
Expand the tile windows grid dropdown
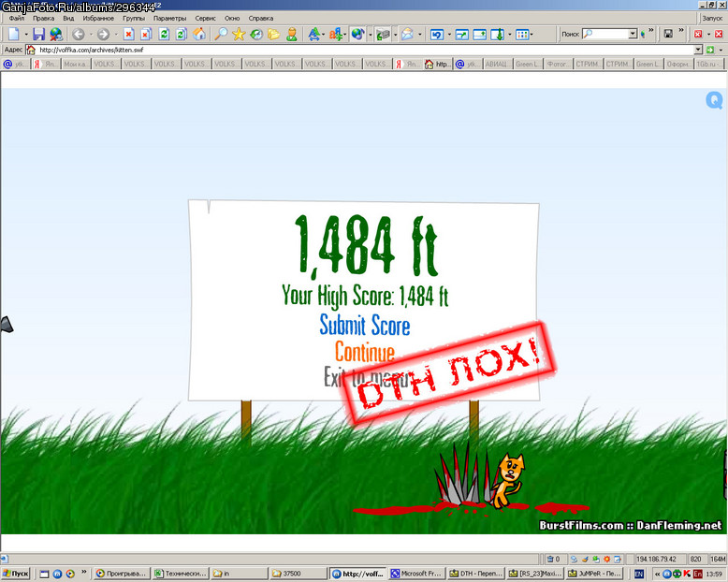tap(531, 35)
